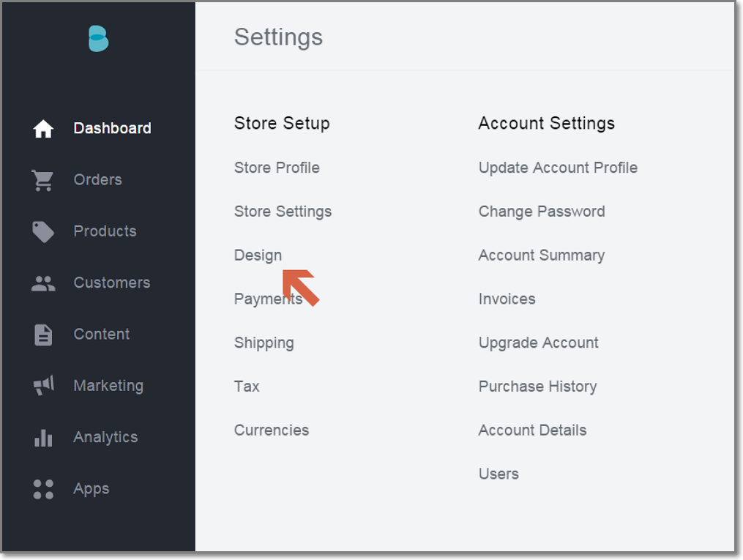This screenshot has height=560, width=743.
Task: Click the BigCommerce logo icon
Action: pyautogui.click(x=98, y=39)
